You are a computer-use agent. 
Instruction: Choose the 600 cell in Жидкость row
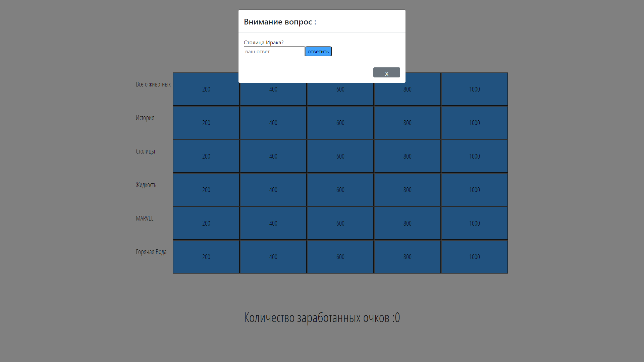tap(340, 190)
